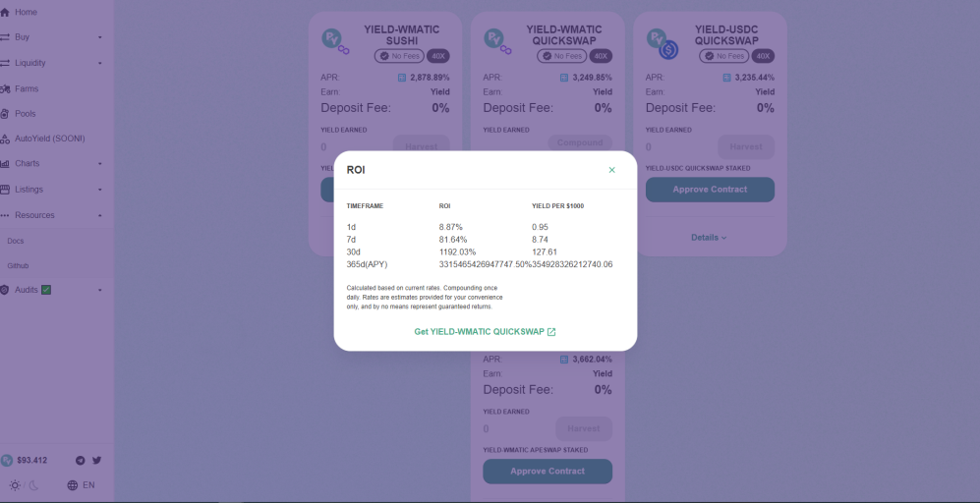Screen dimensions: 980x503
Task: Open Pools in the sidebar
Action: [x=25, y=114]
